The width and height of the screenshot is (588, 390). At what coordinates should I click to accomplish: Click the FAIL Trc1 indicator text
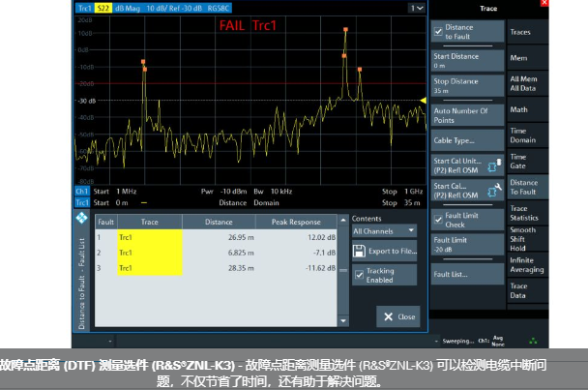tap(248, 25)
